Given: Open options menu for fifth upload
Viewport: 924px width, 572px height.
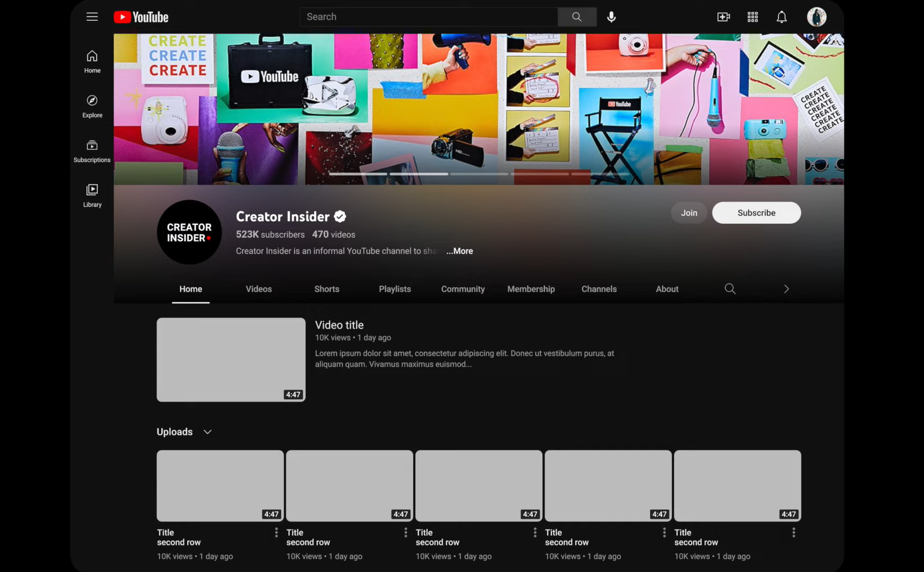Looking at the screenshot, I should [794, 532].
